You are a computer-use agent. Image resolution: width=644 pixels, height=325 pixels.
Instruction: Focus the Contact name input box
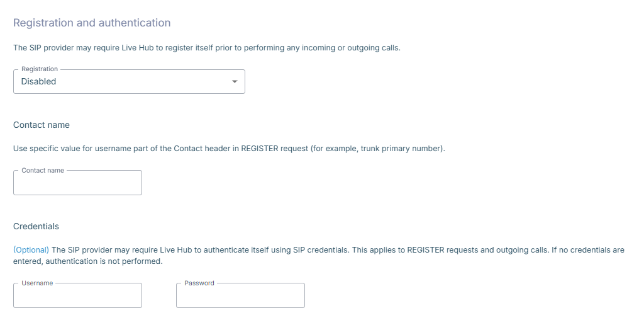[77, 183]
